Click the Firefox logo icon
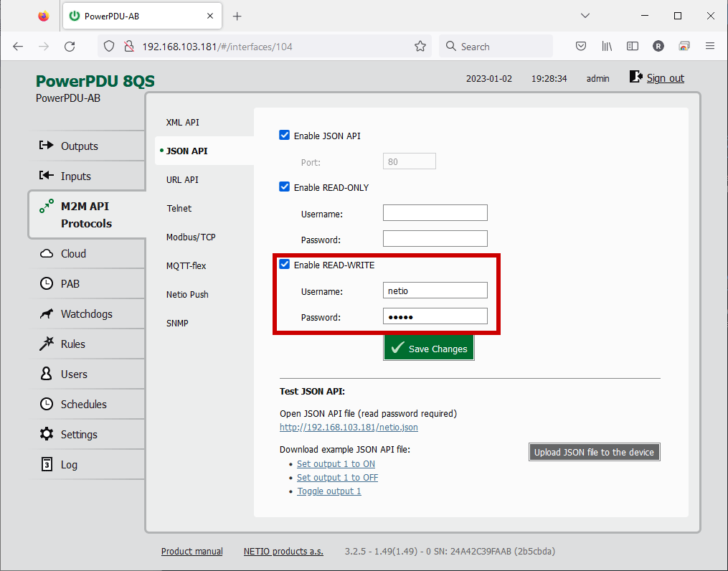 [x=44, y=16]
